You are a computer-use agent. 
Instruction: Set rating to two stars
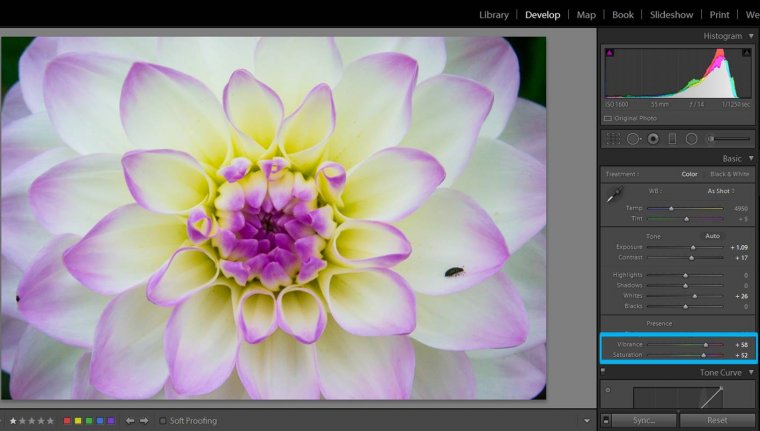(x=22, y=421)
